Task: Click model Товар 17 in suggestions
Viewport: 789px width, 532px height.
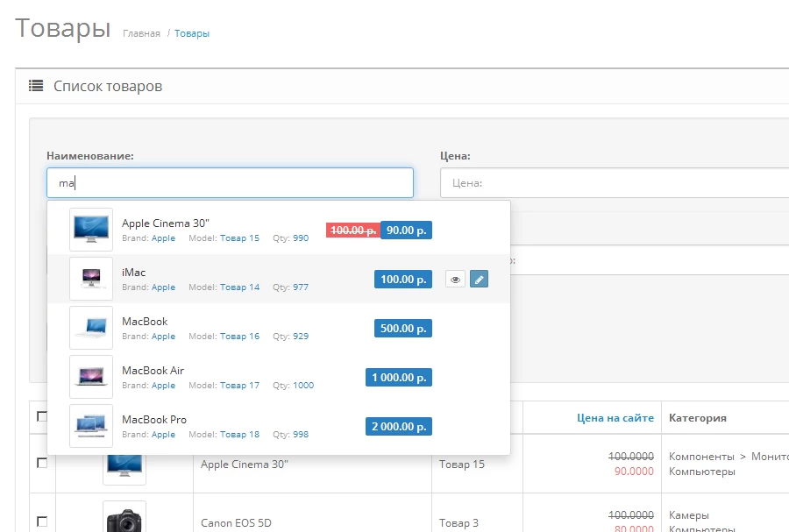Action: click(239, 385)
